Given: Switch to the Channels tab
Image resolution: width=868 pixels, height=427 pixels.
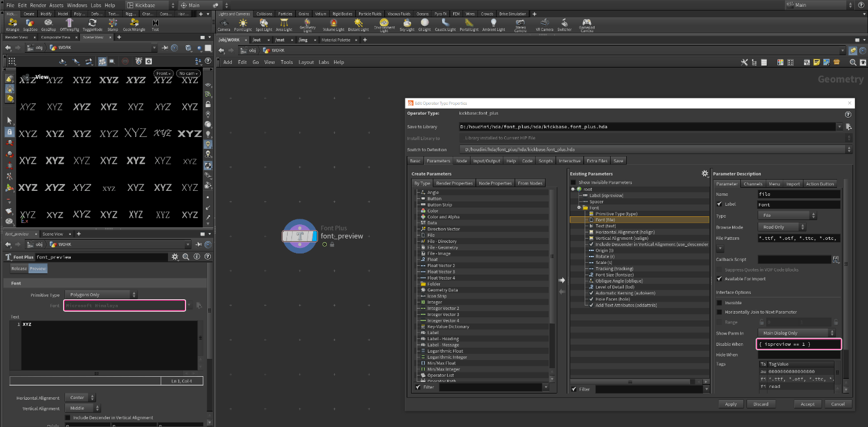Looking at the screenshot, I should point(753,184).
